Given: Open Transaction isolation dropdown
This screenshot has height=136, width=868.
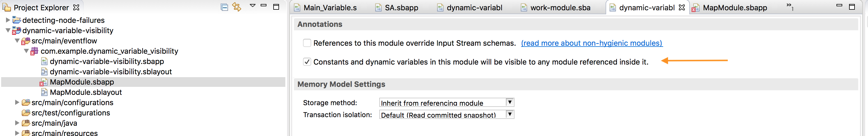Looking at the screenshot, I should [510, 115].
